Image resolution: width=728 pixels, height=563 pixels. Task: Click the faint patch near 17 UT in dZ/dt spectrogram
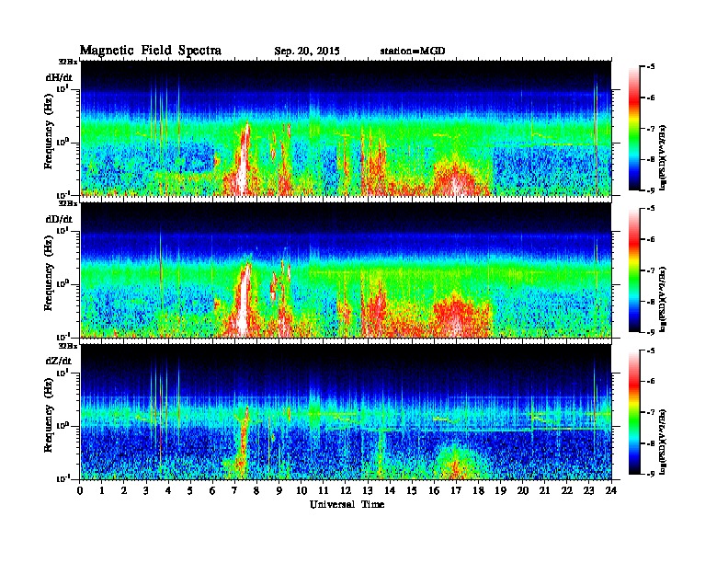456,461
